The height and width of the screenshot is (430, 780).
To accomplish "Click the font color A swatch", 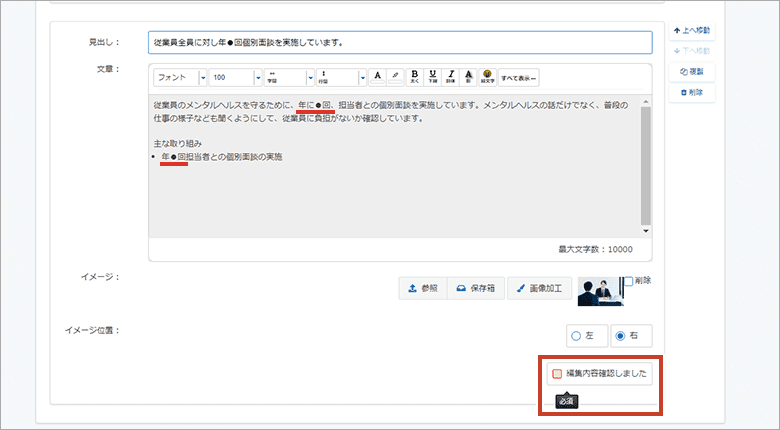I will (377, 77).
